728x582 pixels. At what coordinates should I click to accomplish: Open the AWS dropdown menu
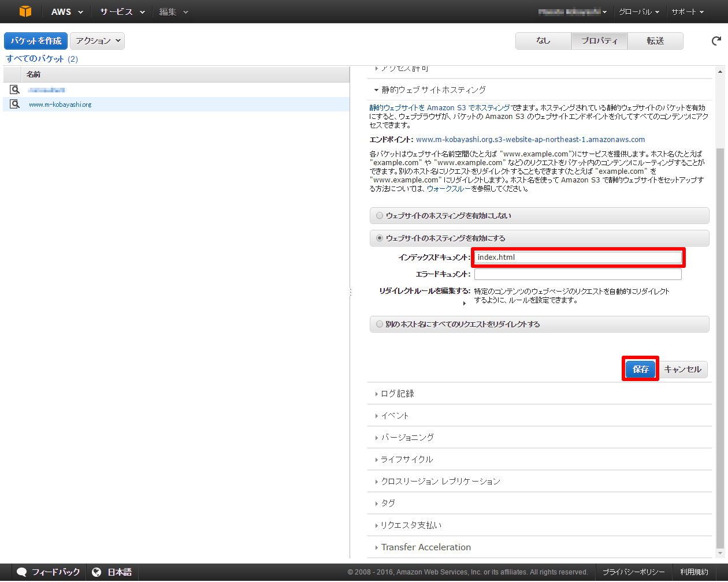(67, 12)
